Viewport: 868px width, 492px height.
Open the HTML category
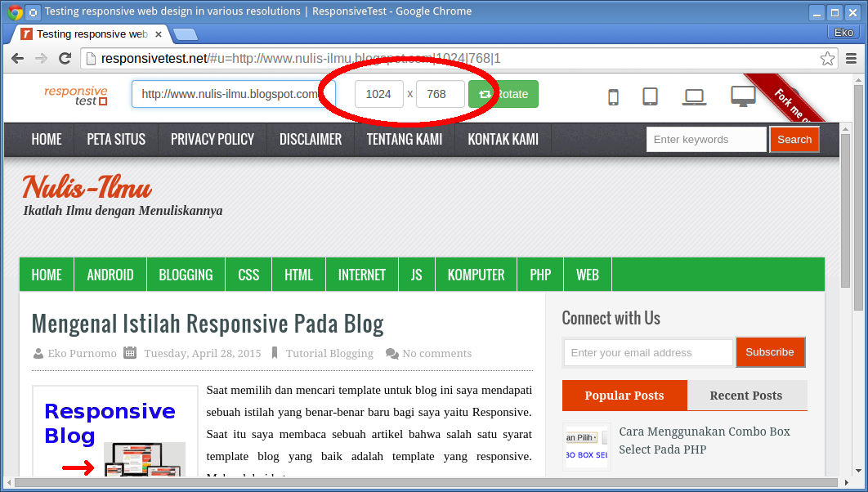coord(299,275)
